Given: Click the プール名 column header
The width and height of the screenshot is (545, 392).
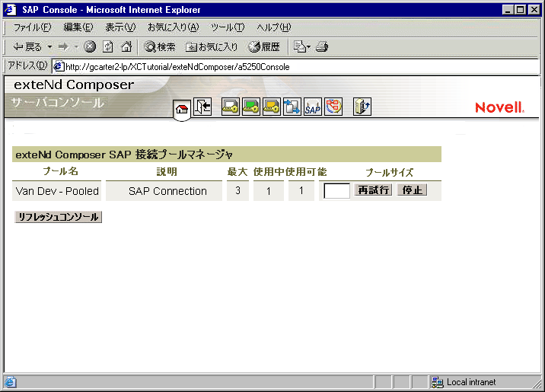Looking at the screenshot, I should click(60, 171).
